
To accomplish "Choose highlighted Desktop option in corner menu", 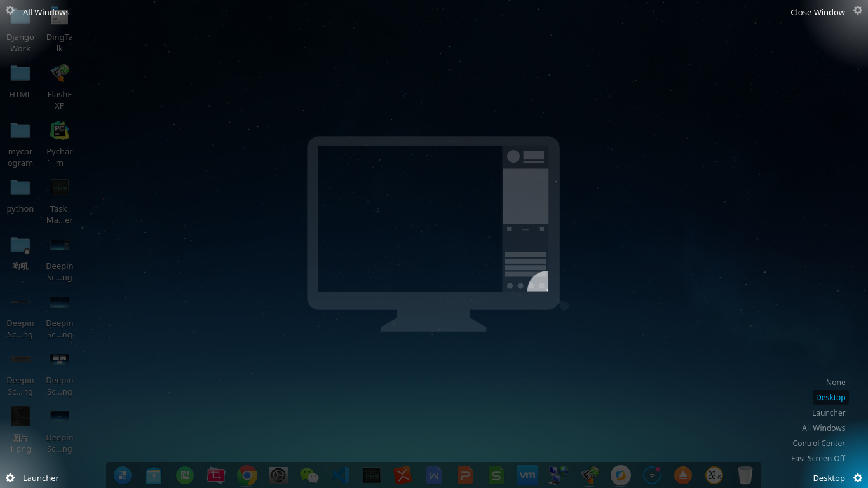I will pos(831,397).
